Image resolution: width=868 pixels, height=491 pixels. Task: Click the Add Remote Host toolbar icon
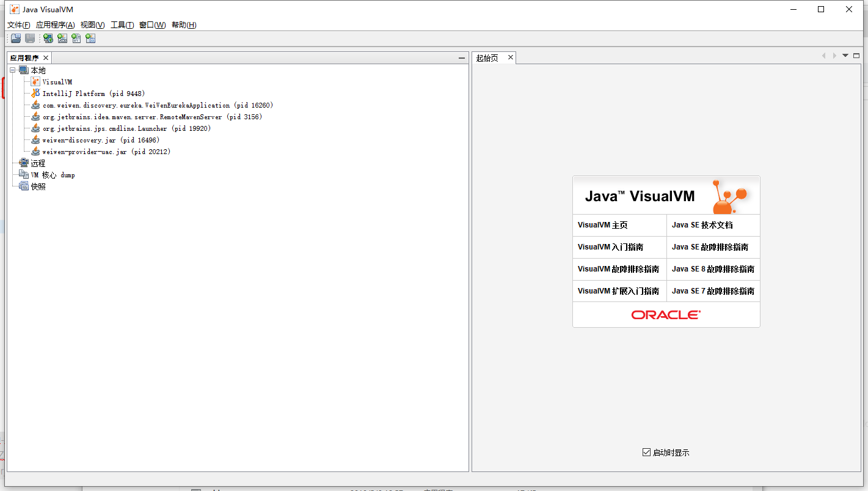[48, 39]
